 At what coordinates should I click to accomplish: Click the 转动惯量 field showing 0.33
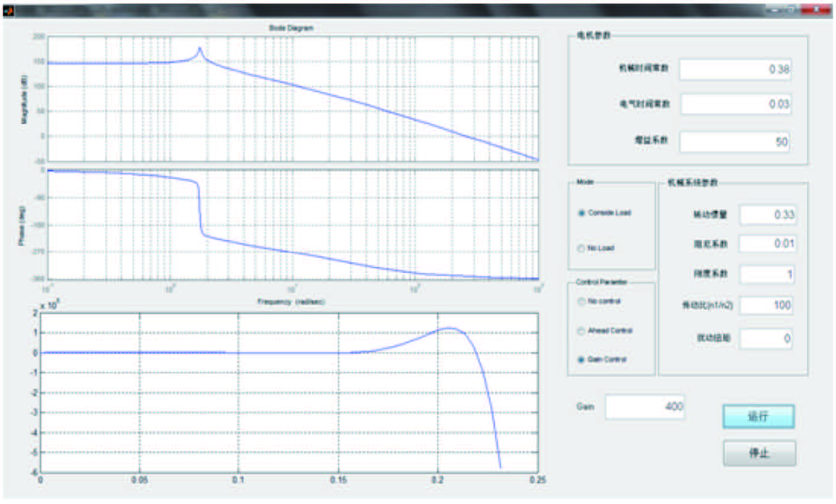click(x=767, y=214)
